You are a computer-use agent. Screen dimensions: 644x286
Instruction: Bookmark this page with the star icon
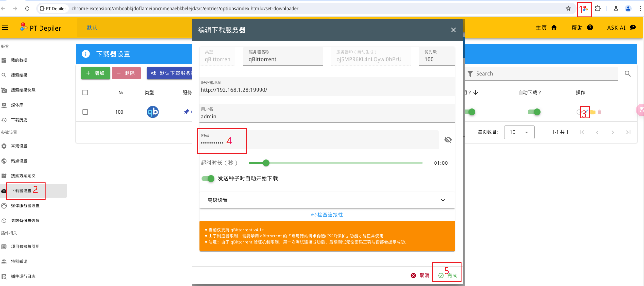568,9
